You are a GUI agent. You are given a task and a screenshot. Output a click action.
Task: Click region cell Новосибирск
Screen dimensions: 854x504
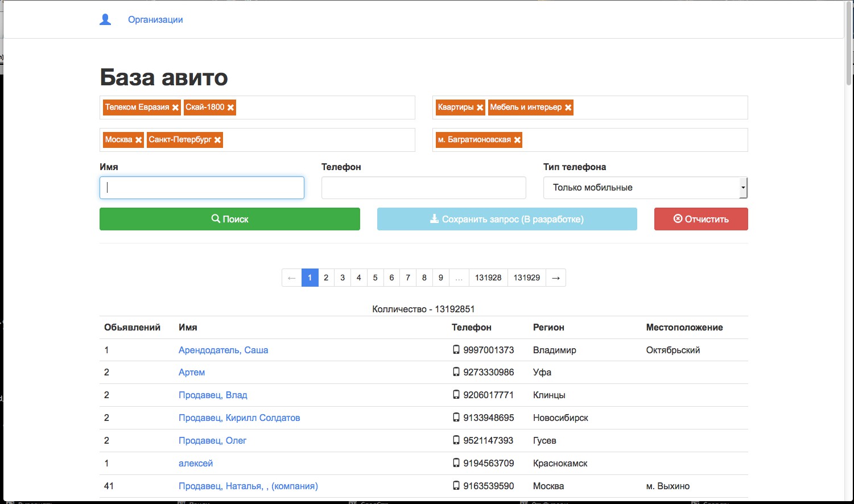560,418
